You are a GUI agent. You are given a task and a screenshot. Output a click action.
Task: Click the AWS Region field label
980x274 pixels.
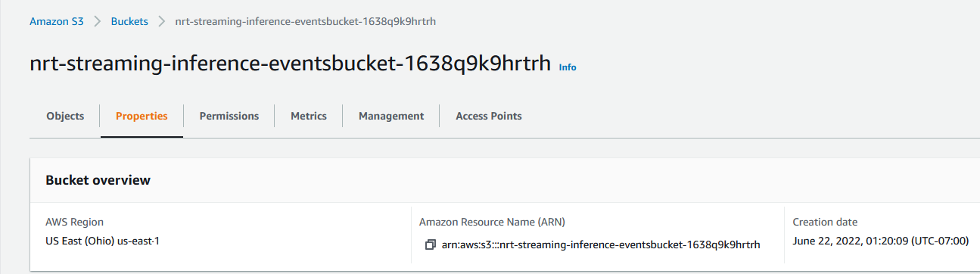(75, 222)
